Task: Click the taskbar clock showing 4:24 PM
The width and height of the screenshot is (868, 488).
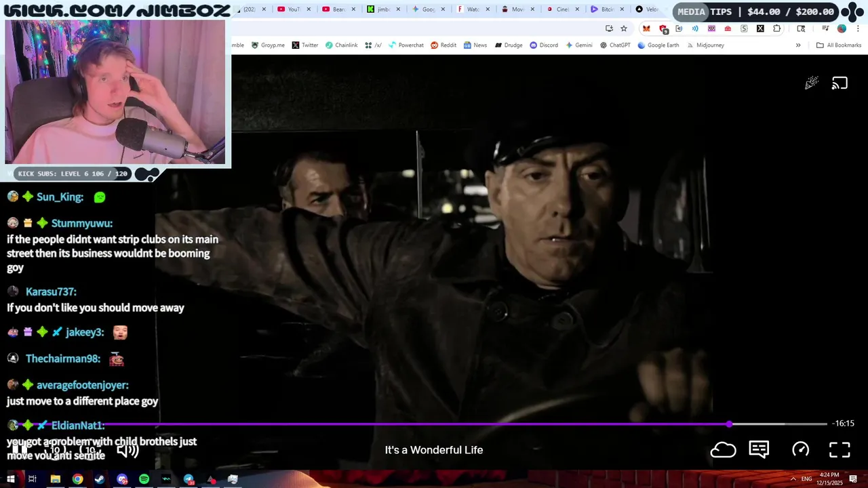Action: click(829, 479)
